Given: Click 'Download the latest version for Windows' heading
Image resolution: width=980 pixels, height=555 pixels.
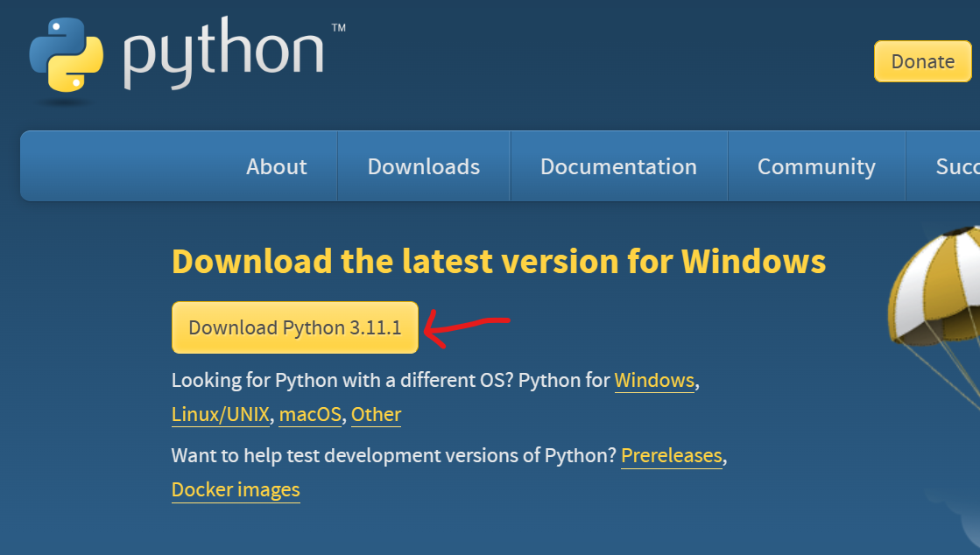Looking at the screenshot, I should [498, 261].
